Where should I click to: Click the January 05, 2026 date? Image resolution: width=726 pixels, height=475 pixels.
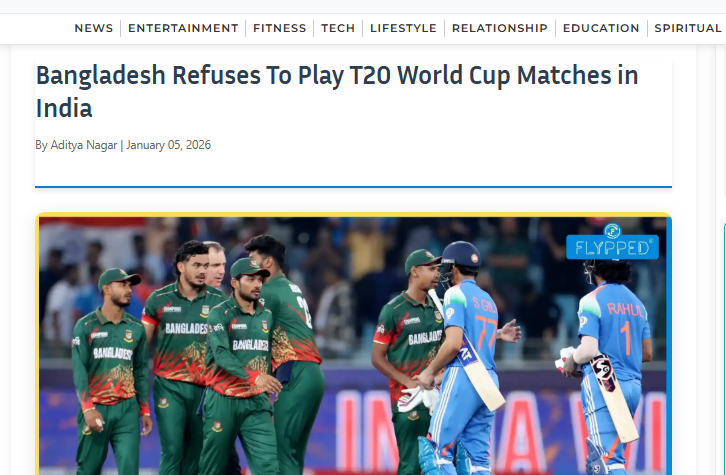(169, 145)
